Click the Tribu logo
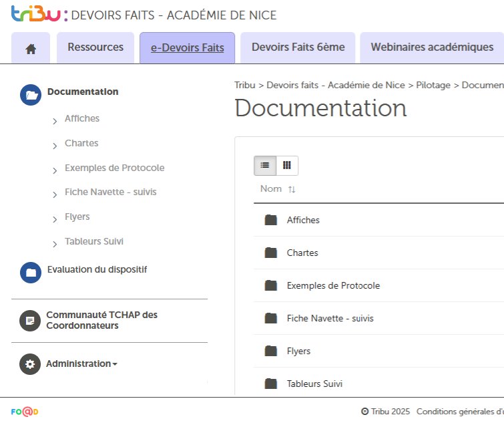 36,14
